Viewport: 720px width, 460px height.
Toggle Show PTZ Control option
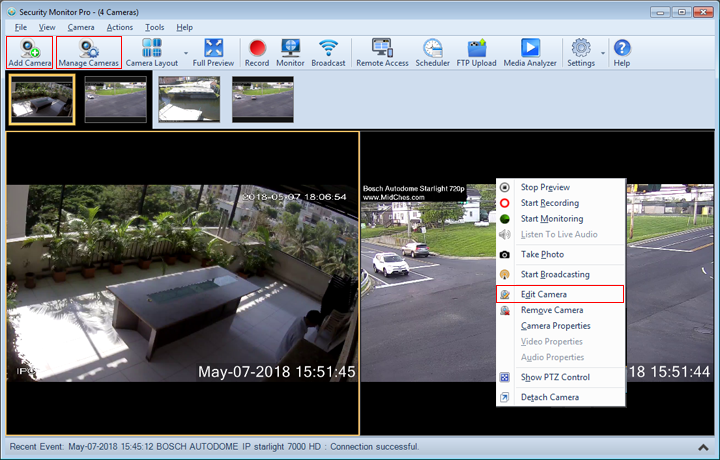[555, 377]
